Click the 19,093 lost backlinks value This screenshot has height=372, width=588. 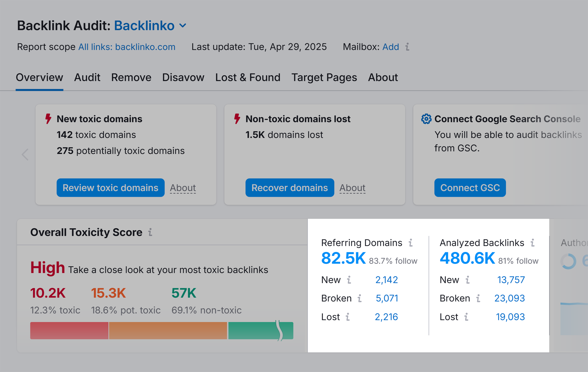click(x=510, y=317)
